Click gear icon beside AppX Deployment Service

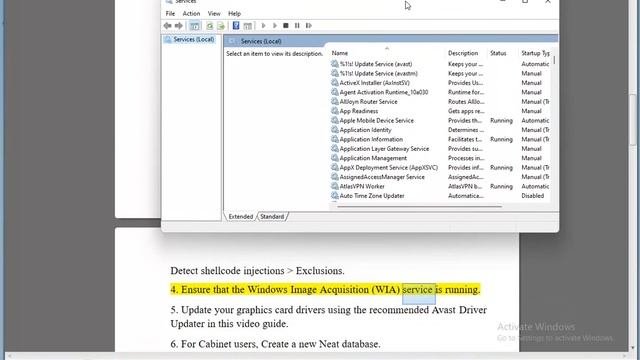(x=335, y=167)
